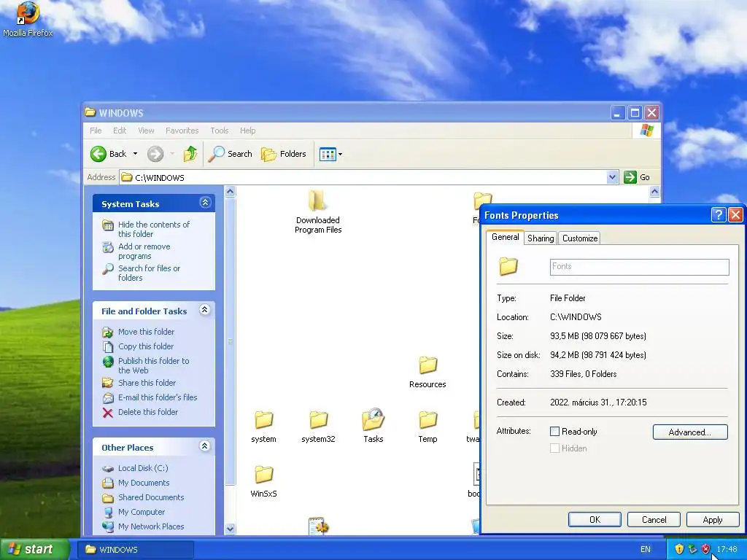Click the Fonts Properties help question icon
The height and width of the screenshot is (560, 747).
pyautogui.click(x=718, y=215)
